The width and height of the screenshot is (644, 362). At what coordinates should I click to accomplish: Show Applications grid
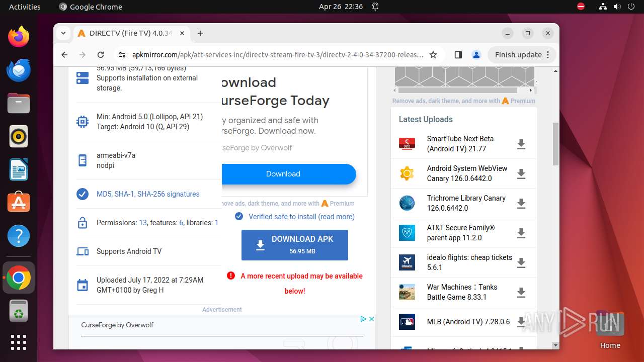19,342
